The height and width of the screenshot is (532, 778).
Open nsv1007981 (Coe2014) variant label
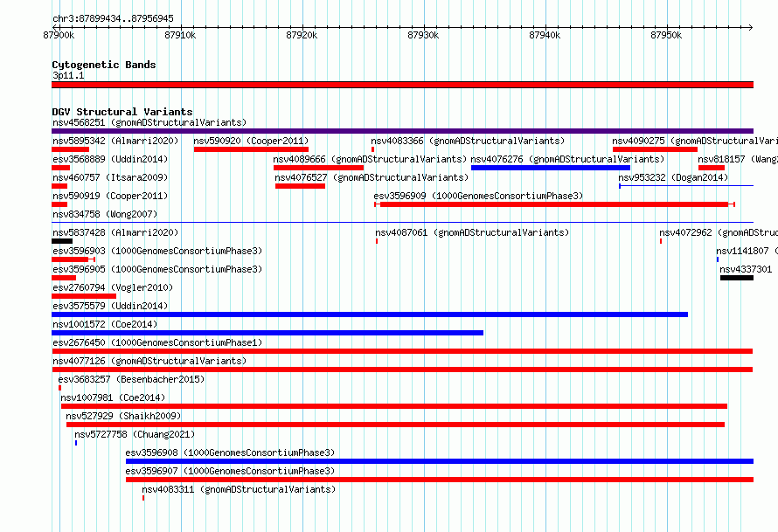point(113,397)
